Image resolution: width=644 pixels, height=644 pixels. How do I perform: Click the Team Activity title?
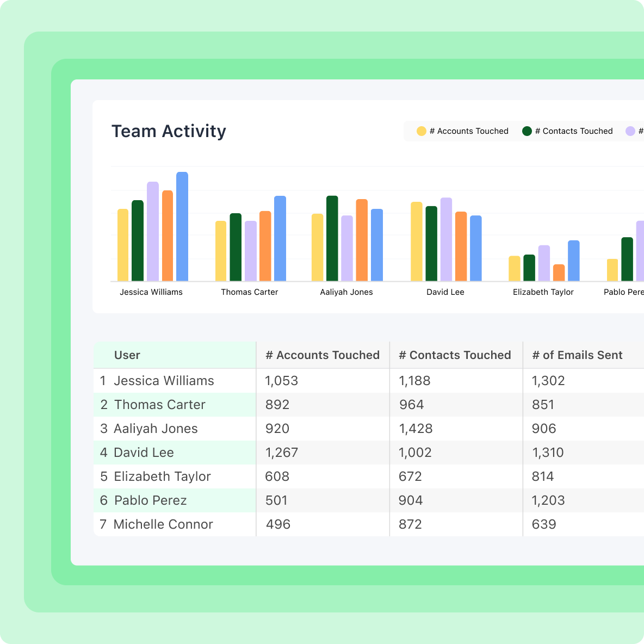[x=169, y=131]
